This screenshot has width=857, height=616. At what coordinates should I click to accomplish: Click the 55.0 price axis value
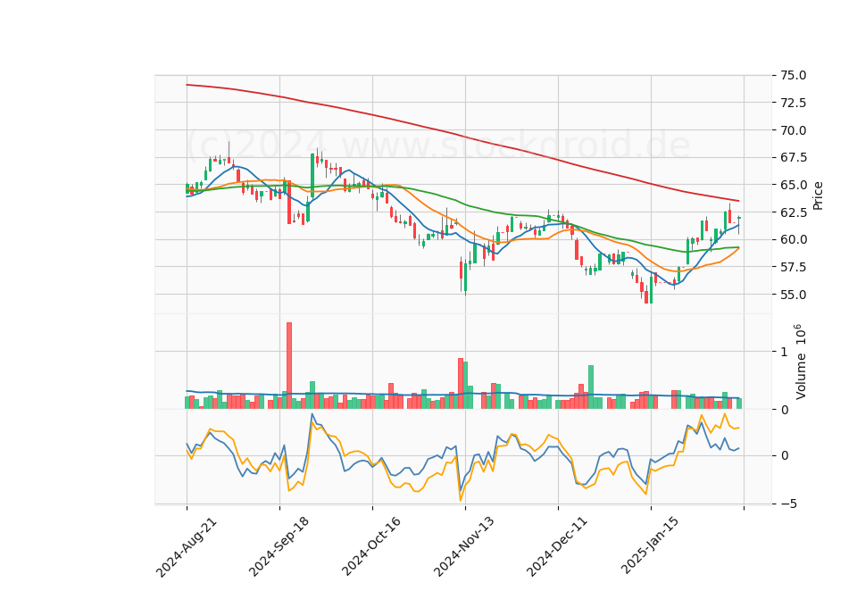(x=792, y=295)
